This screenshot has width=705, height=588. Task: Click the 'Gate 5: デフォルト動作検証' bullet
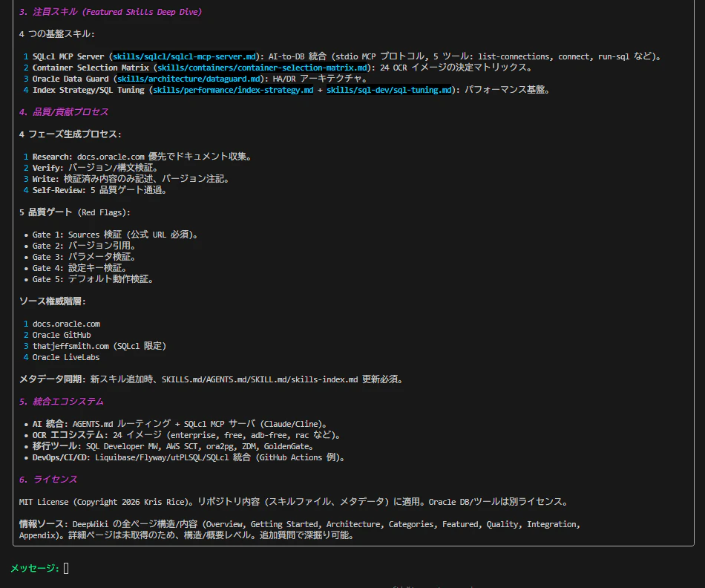(x=90, y=279)
